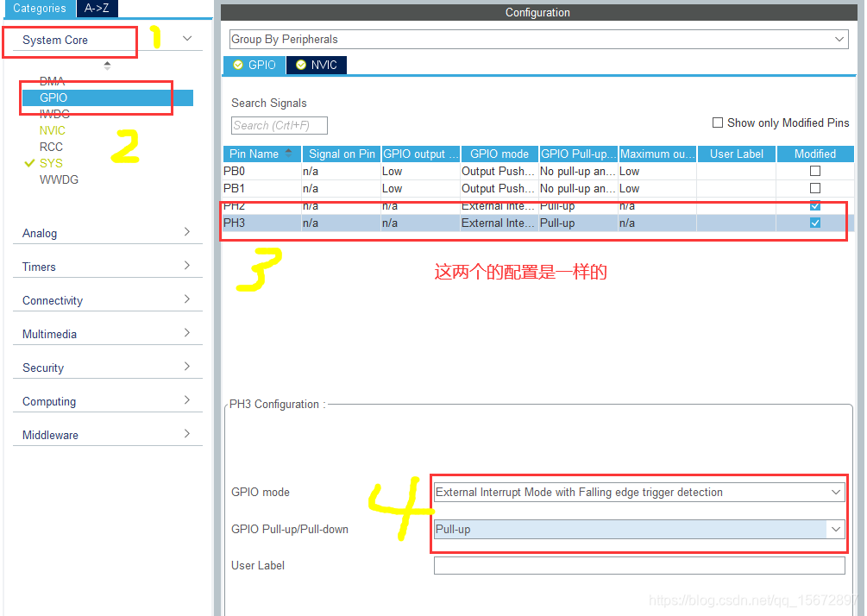Collapse the System Core category
867x616 pixels.
187,39
